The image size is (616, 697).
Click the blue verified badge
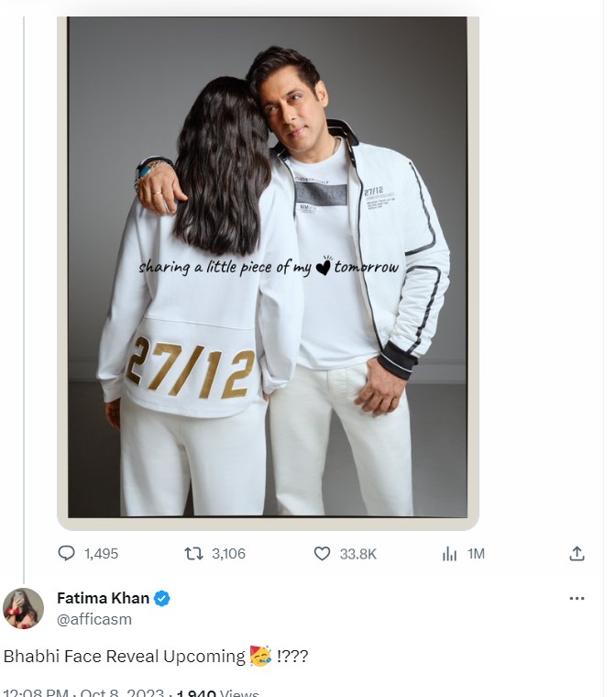point(162,599)
